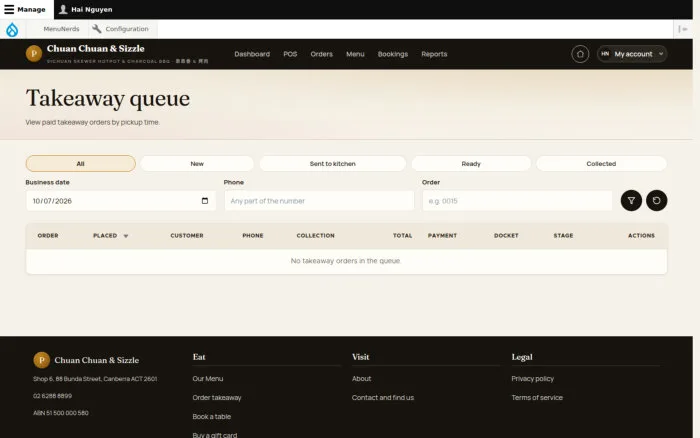Switch to the Collected filter tab
Viewport: 700px width, 438px height.
pos(601,164)
